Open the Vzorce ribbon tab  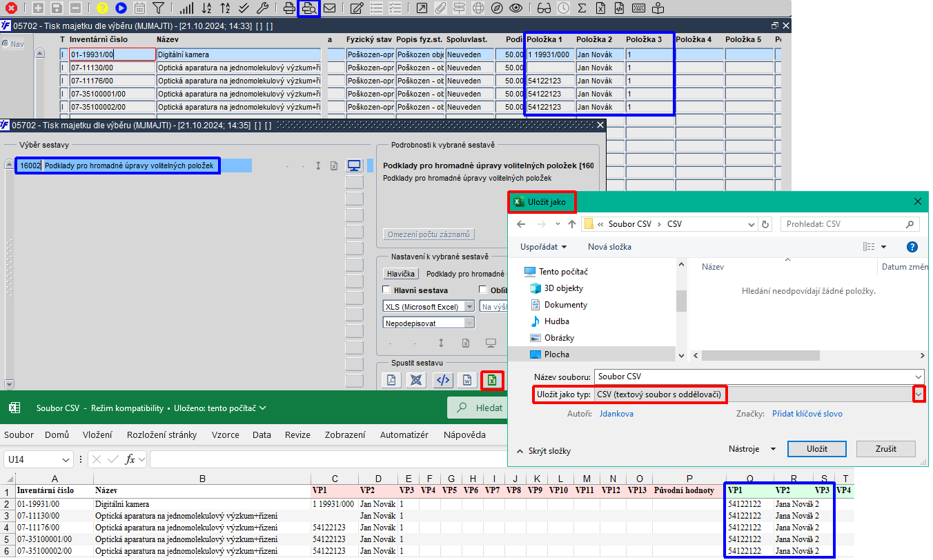coord(226,434)
